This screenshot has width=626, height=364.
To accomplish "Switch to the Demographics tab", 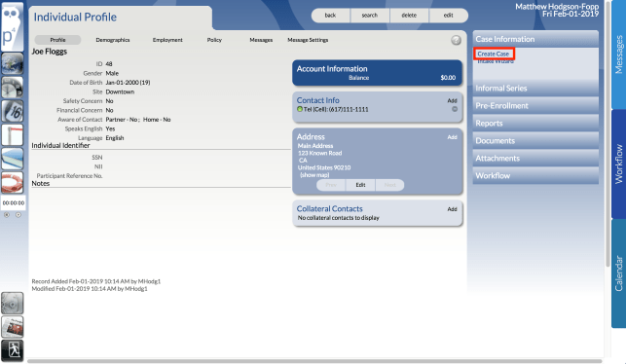I will pos(113,40).
